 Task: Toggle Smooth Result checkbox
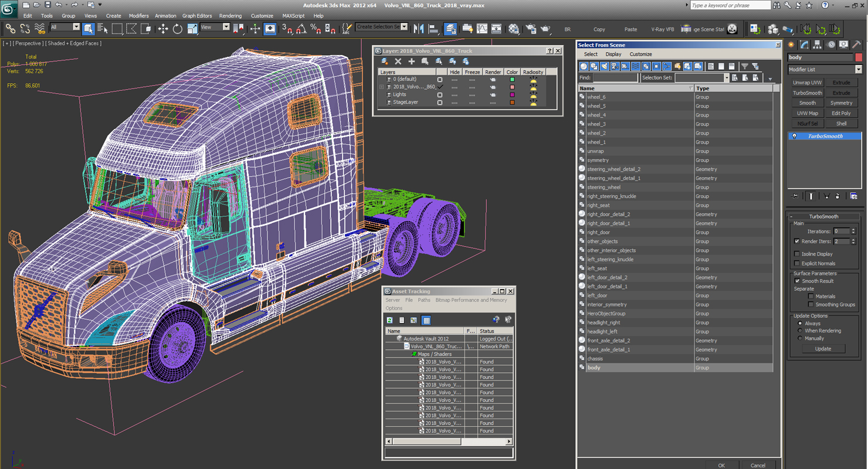click(x=796, y=281)
